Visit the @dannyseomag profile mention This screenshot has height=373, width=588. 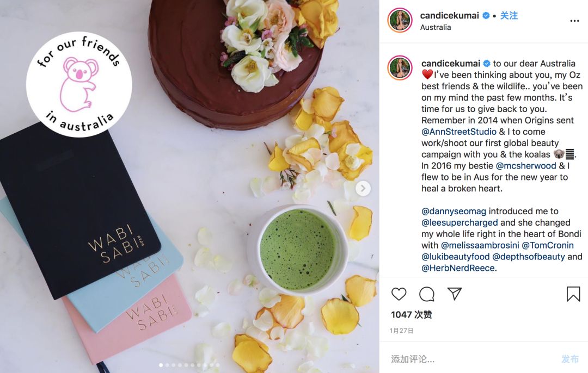click(x=454, y=212)
